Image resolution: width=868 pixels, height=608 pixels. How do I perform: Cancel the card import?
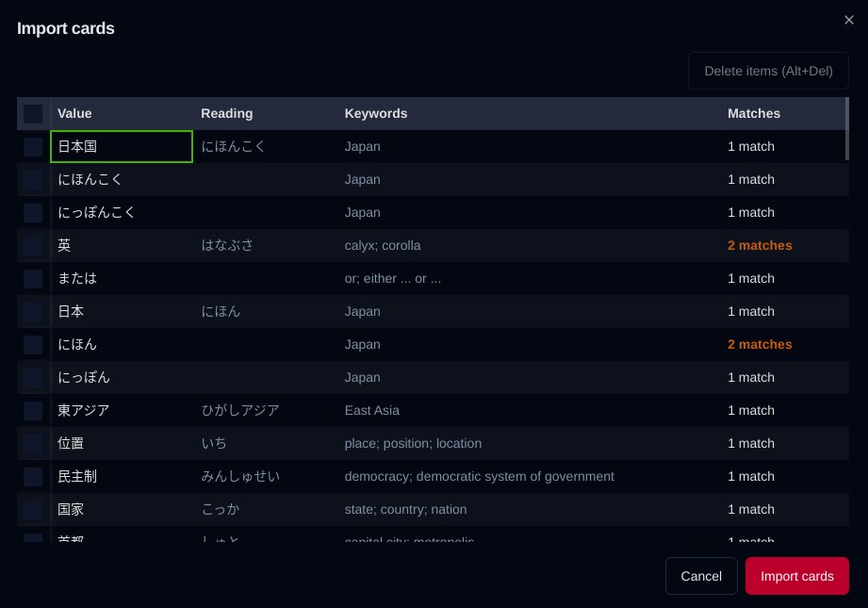tap(701, 576)
